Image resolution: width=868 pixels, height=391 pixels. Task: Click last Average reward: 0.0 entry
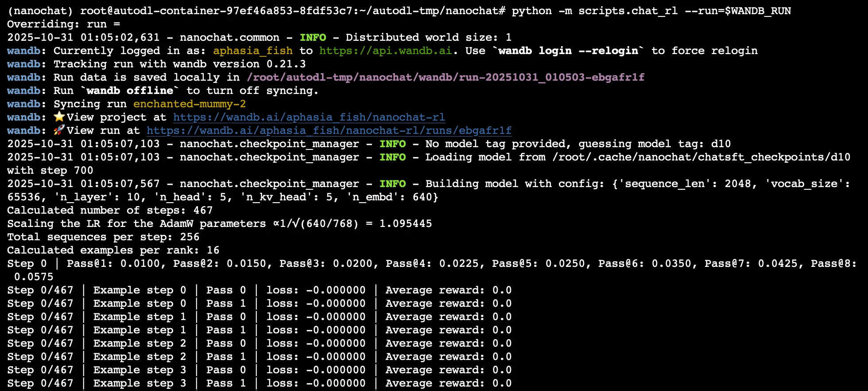[x=449, y=383]
